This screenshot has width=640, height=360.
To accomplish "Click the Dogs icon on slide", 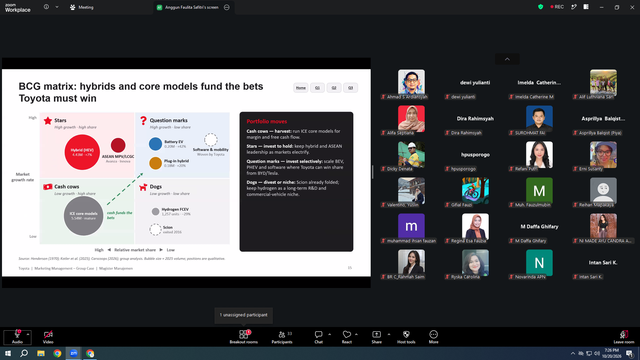I will [x=143, y=187].
